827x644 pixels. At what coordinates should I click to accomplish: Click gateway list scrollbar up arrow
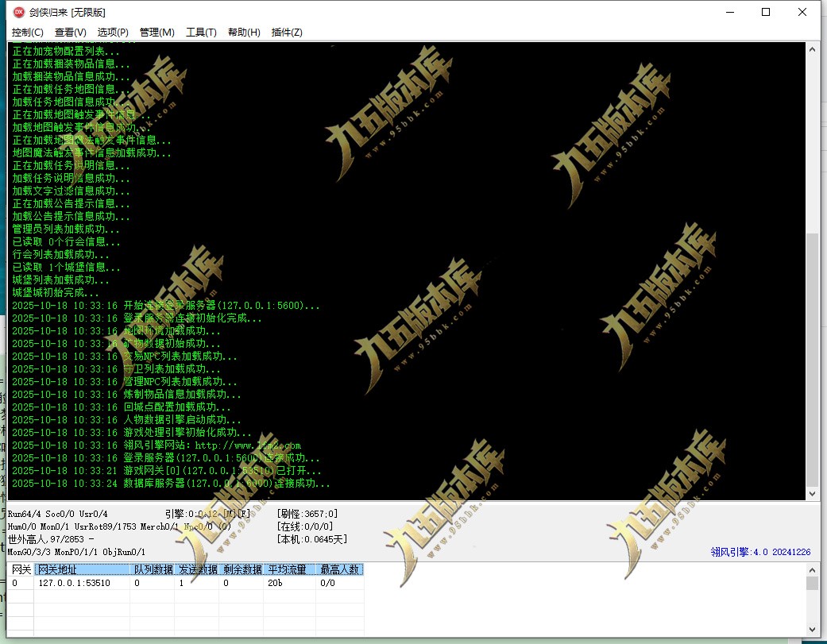812,569
